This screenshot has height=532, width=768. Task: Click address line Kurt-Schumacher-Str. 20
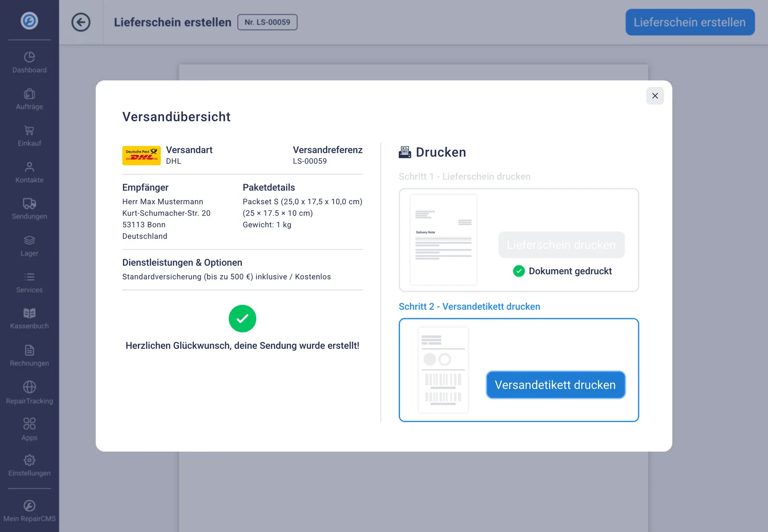click(167, 213)
